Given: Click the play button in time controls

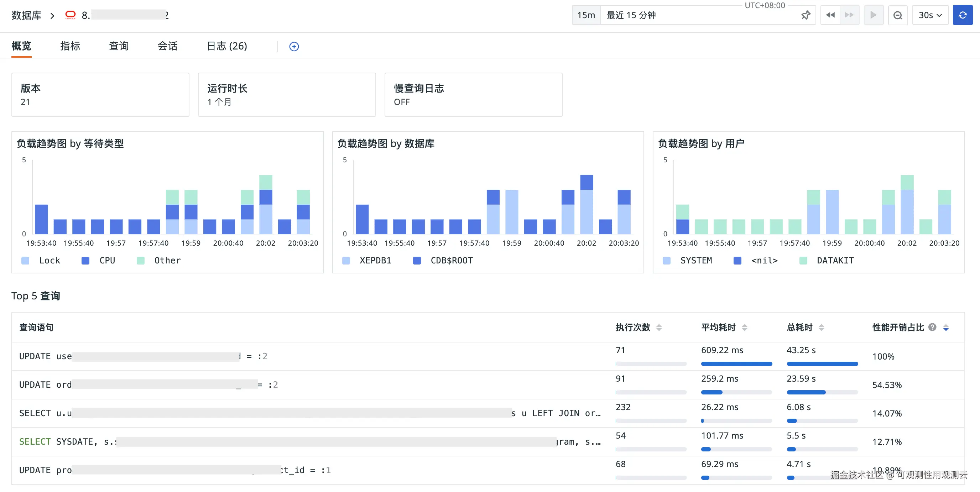Looking at the screenshot, I should click(873, 15).
